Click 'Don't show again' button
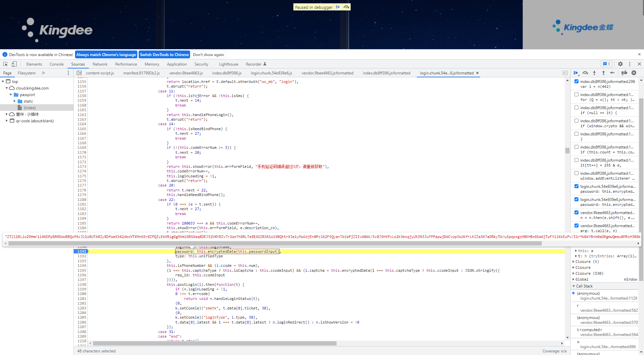 pos(208,55)
